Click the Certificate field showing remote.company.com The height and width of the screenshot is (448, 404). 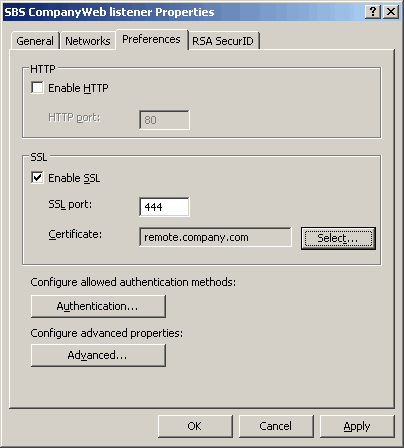tap(215, 237)
